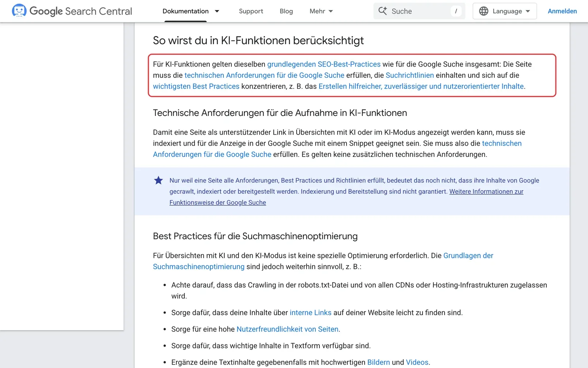
Task: Follow the Suchrichtlinien link
Action: (x=410, y=75)
